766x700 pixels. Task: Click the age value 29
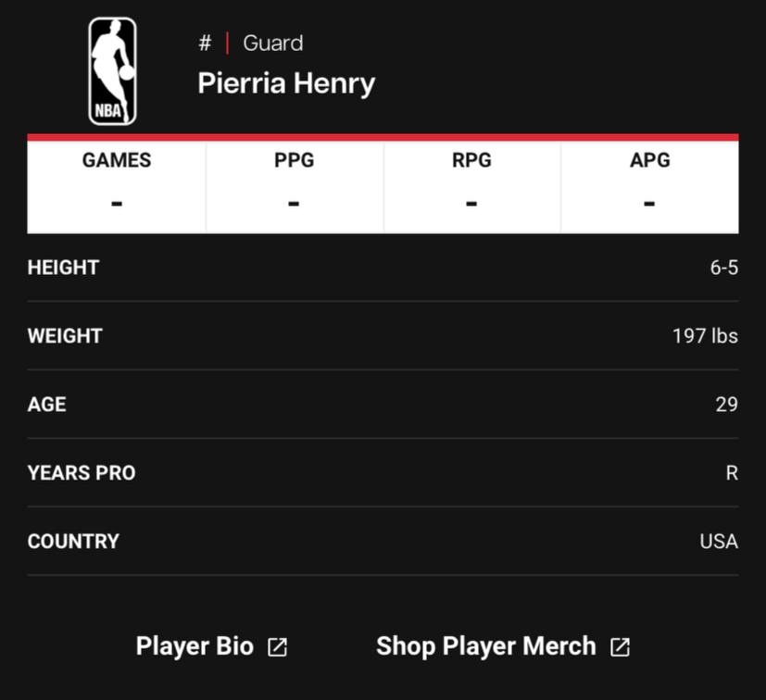click(x=727, y=405)
